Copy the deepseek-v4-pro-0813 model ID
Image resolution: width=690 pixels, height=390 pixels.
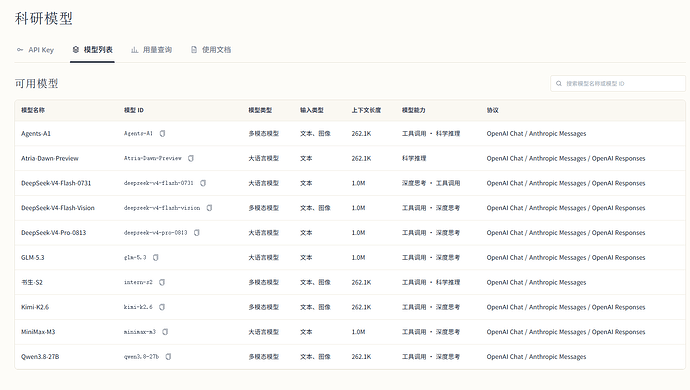(x=197, y=232)
